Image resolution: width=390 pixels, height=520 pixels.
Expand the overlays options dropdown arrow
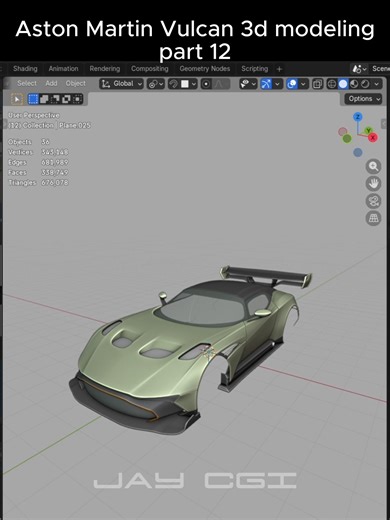[x=303, y=84]
